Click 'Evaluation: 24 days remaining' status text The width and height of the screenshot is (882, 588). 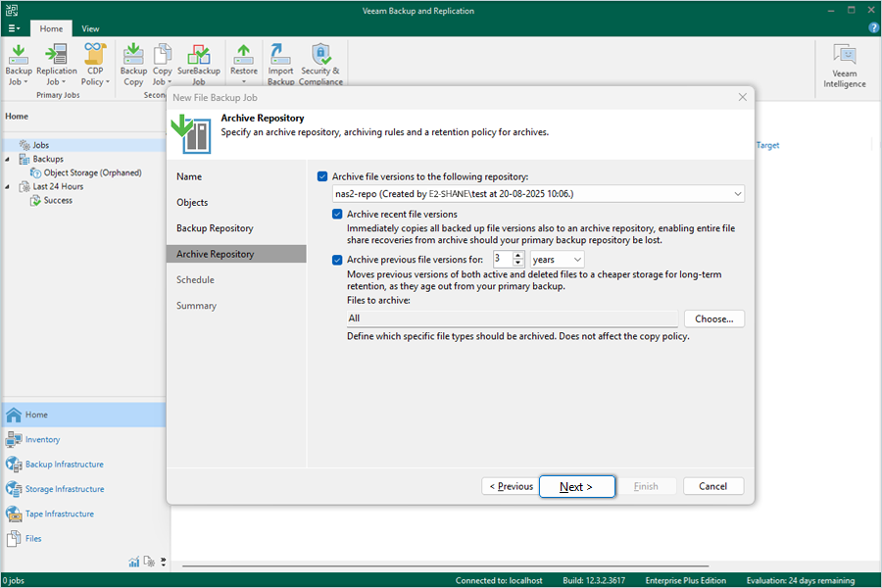801,581
